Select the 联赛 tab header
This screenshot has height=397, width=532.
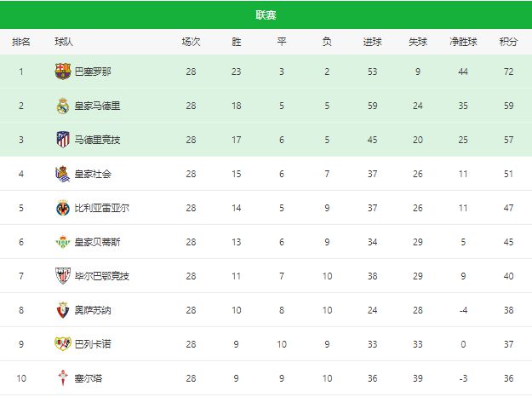(x=266, y=15)
